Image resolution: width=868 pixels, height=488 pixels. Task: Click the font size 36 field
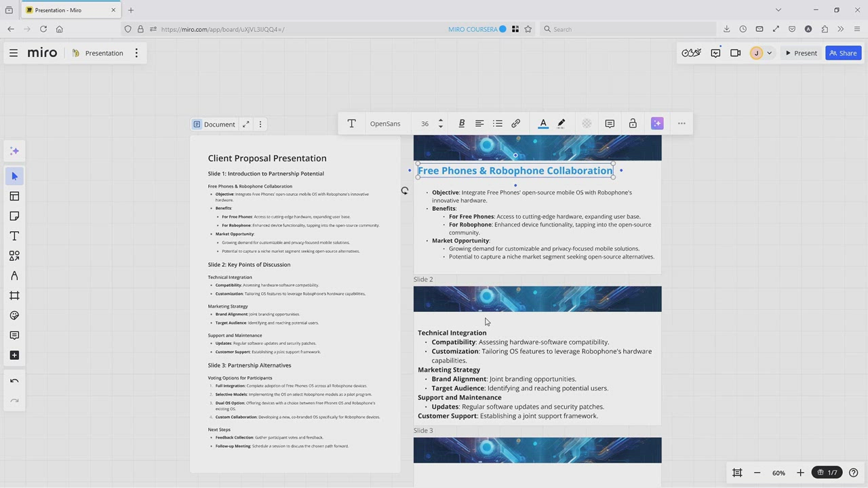(x=425, y=123)
